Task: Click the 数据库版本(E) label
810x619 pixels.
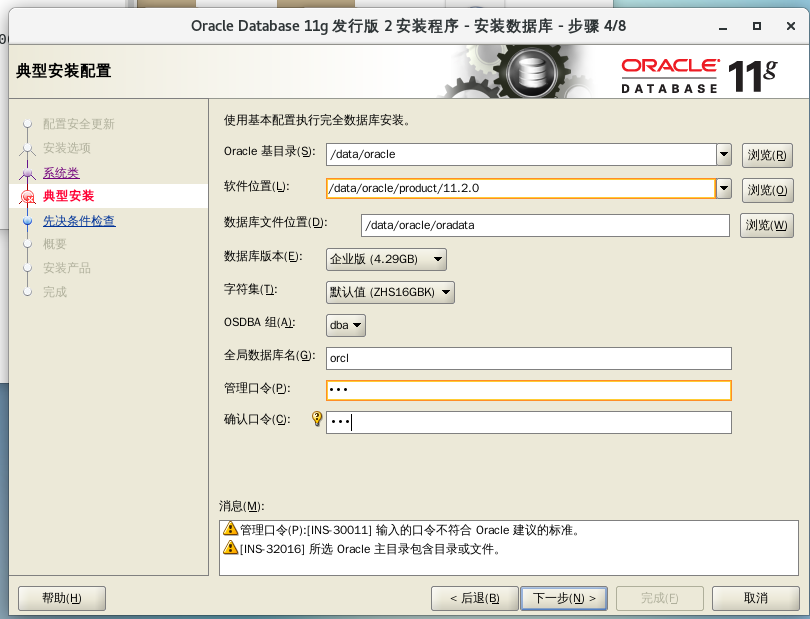Action: pos(263,256)
